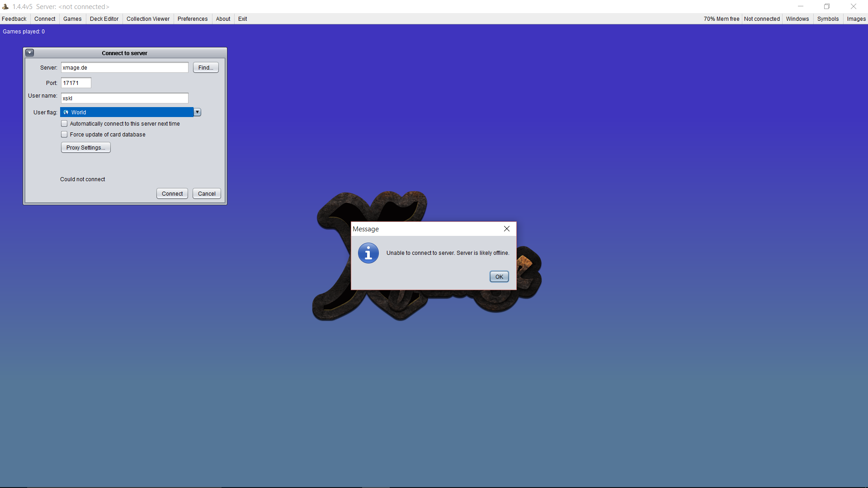The width and height of the screenshot is (868, 488).
Task: Open the Symbols download toolbar item
Action: click(827, 19)
